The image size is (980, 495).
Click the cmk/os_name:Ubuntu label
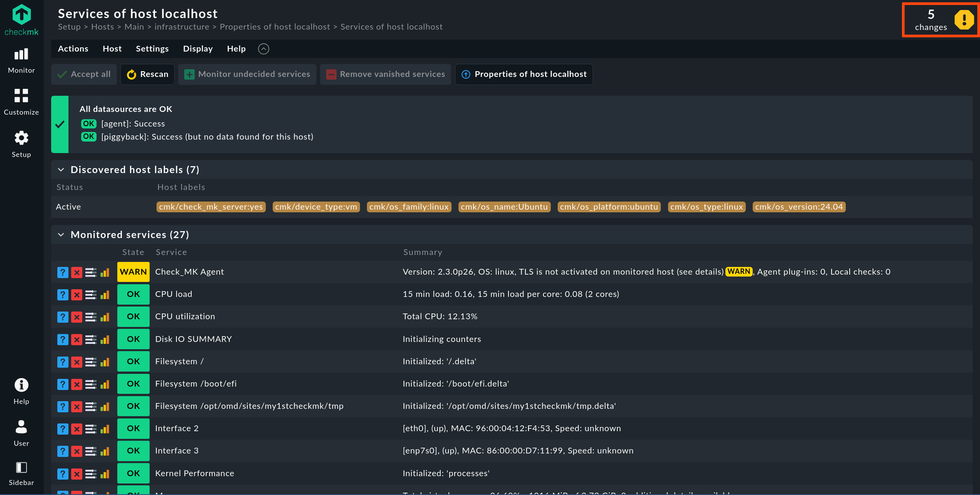(504, 207)
